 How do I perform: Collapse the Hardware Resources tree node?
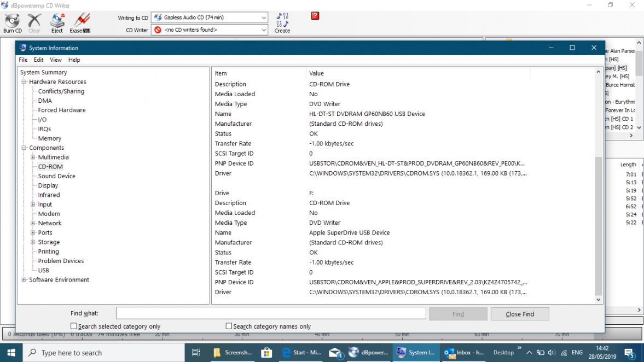(24, 82)
